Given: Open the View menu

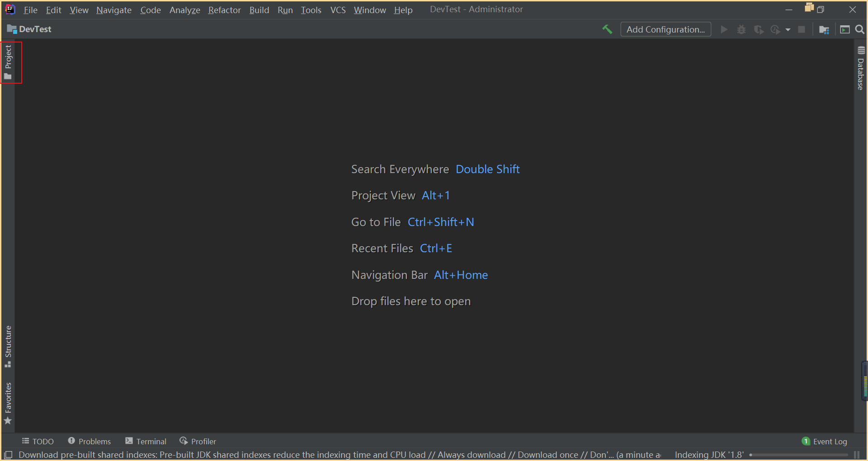Looking at the screenshot, I should [79, 10].
